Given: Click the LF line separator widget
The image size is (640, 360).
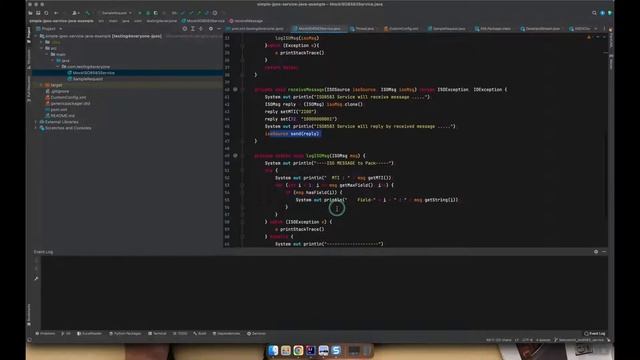Looking at the screenshot, I should (x=516, y=340).
